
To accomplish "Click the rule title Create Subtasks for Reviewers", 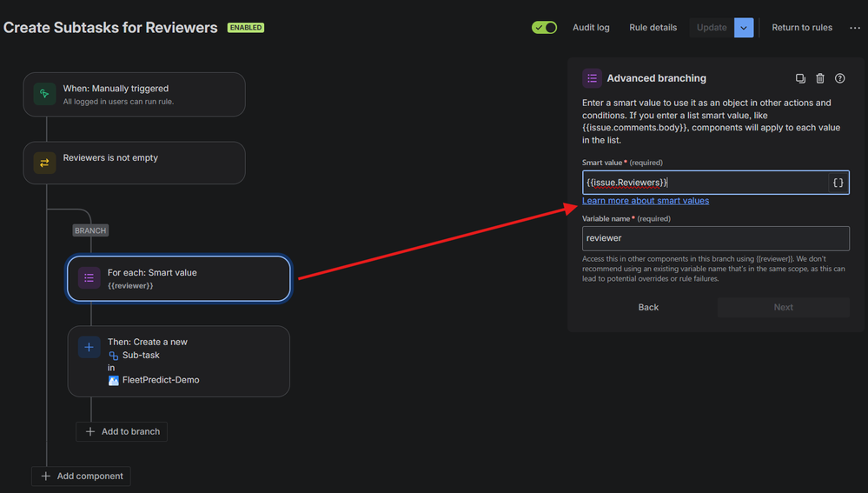I will pyautogui.click(x=110, y=28).
